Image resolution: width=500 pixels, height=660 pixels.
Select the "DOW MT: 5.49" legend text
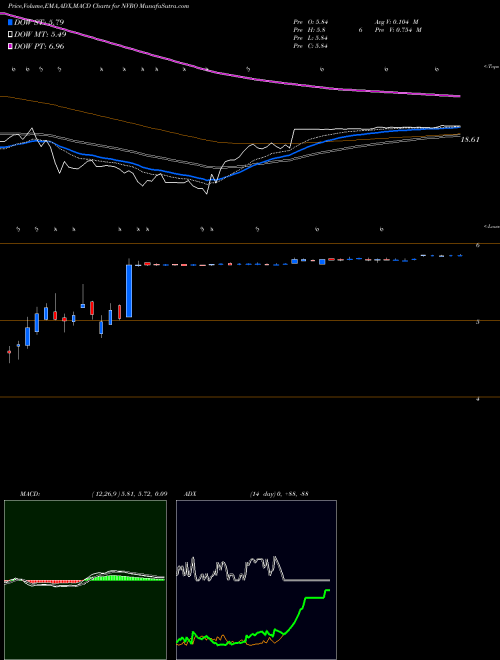[40, 35]
